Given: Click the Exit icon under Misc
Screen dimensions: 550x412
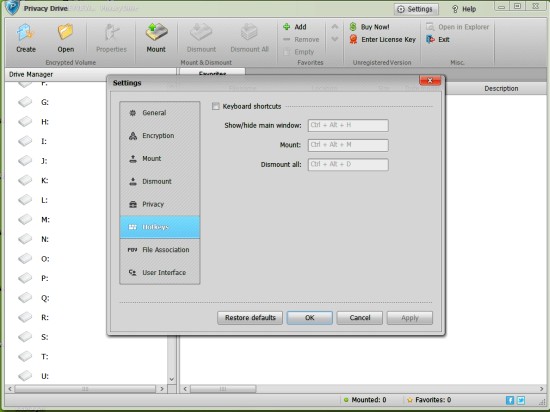Looking at the screenshot, I should click(430, 40).
